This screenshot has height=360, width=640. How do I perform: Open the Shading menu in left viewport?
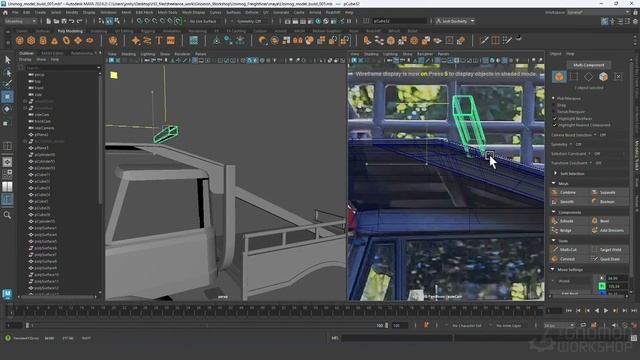click(129, 54)
